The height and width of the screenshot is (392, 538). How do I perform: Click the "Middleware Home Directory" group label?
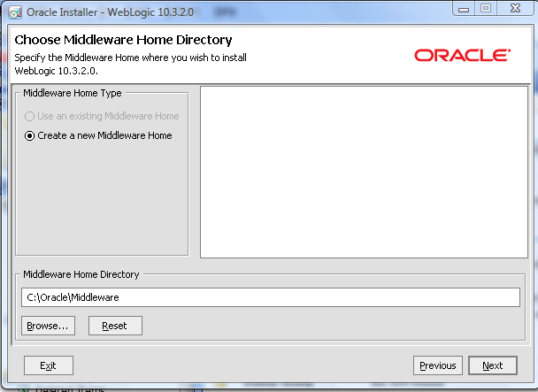coord(81,274)
